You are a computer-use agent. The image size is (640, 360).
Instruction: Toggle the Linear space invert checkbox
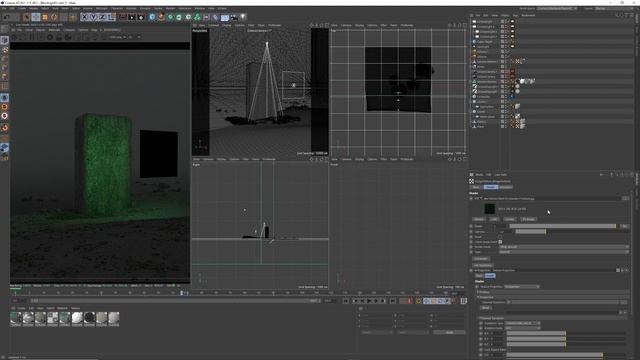pyautogui.click(x=500, y=242)
